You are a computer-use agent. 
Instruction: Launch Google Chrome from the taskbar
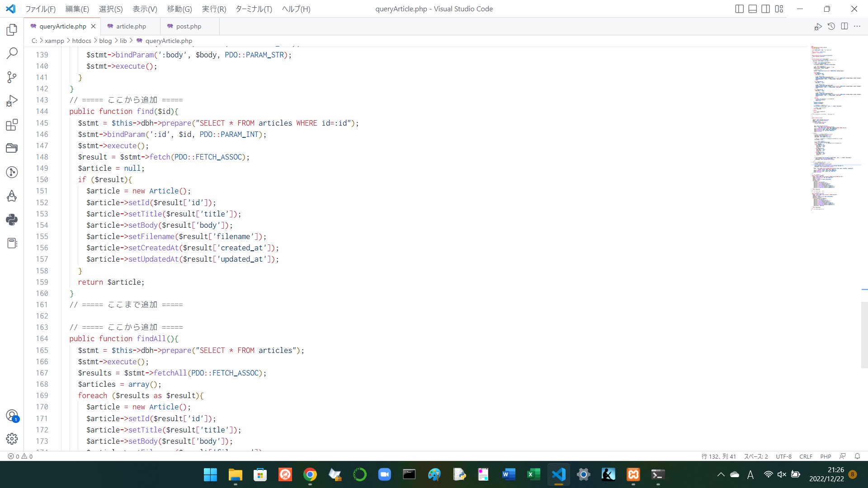click(x=310, y=475)
